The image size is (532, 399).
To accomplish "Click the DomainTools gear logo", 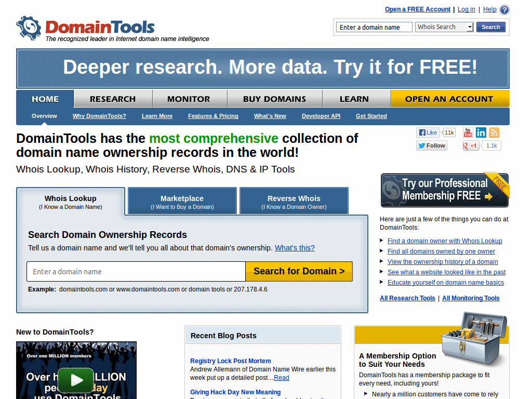I will (29, 28).
